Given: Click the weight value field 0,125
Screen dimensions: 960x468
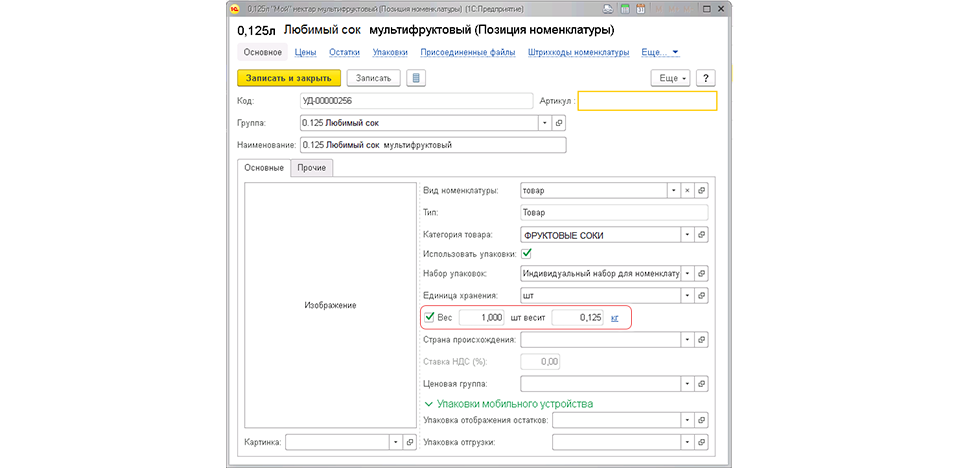Looking at the screenshot, I should click(578, 318).
